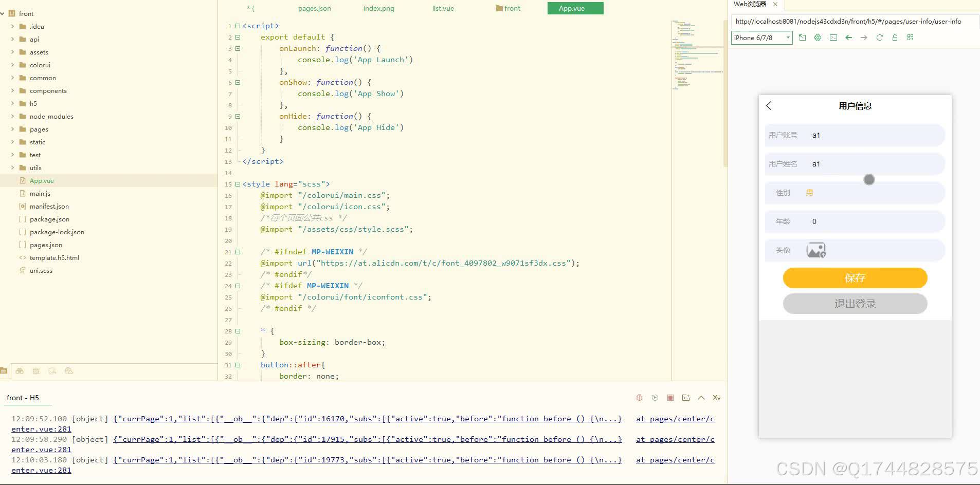Open the disk download sidebar icon
This screenshot has height=485, width=980.
pos(52,370)
